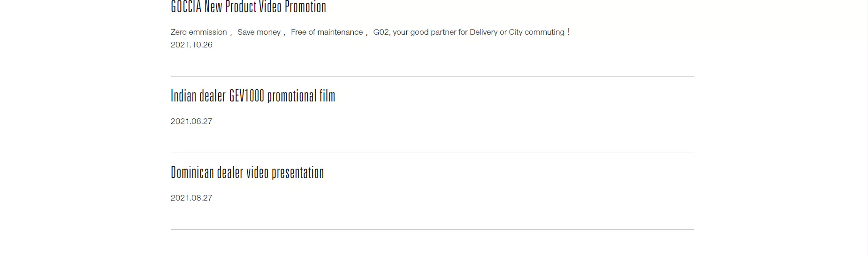The image size is (868, 256).
Task: Click the word "GOCCIA" in the top heading
Action: (186, 7)
